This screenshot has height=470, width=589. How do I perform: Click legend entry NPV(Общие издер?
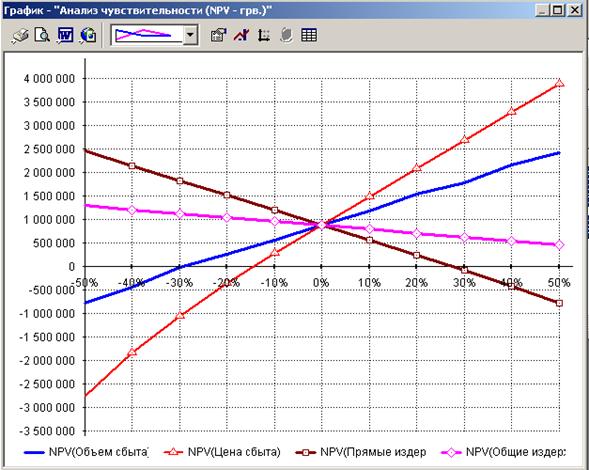(503, 452)
